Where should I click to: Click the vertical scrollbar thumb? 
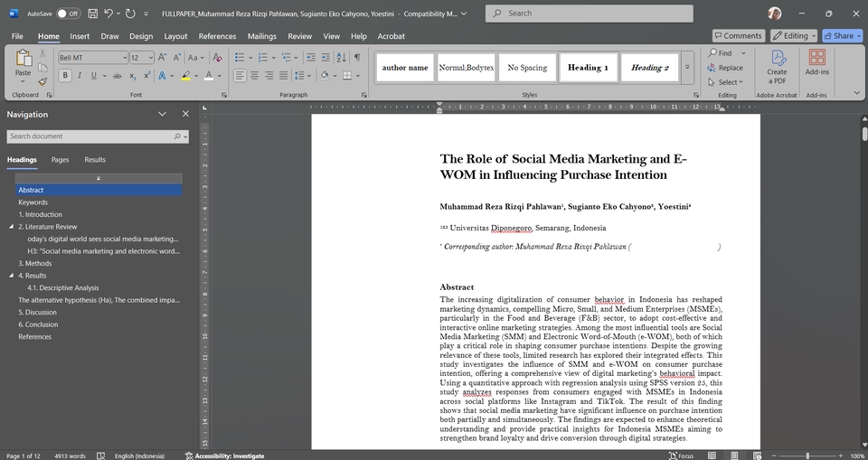coord(864,134)
